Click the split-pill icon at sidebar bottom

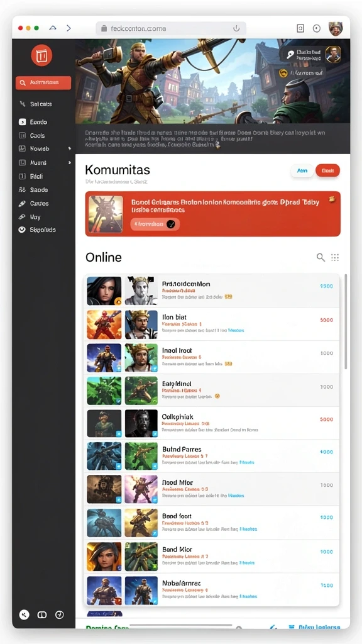click(x=42, y=614)
